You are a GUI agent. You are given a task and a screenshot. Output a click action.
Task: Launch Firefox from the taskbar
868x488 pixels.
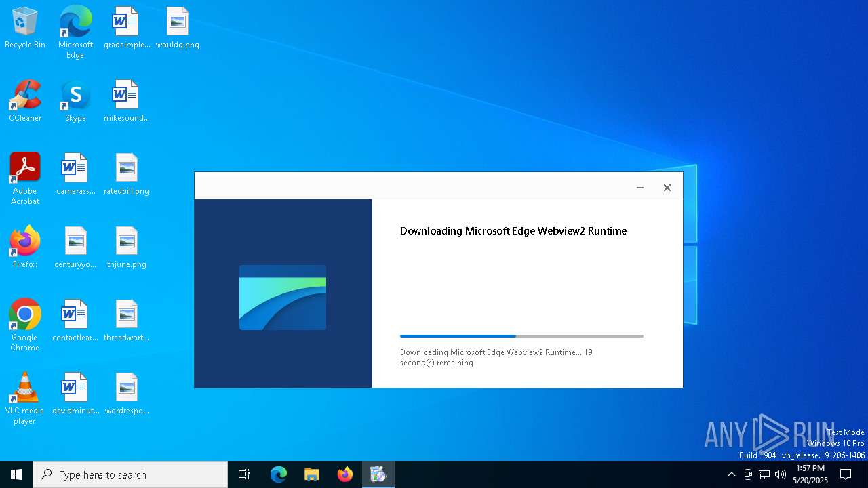(345, 474)
